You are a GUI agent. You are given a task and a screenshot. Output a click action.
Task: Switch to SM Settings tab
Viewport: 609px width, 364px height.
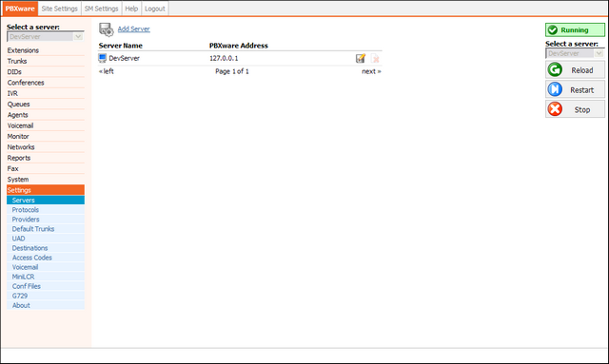tap(102, 9)
